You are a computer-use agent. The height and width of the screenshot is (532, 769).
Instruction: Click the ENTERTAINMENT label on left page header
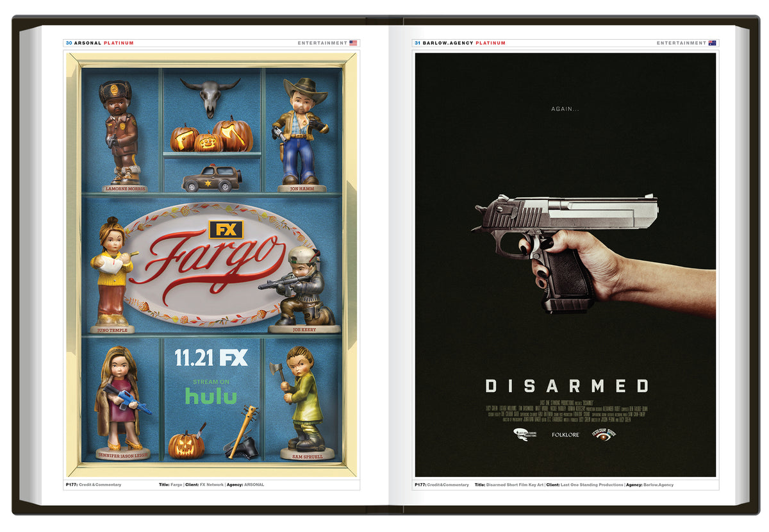[x=322, y=44]
